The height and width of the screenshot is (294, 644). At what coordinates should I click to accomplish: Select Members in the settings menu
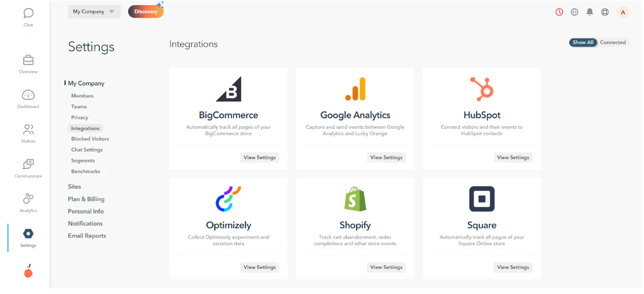tap(82, 96)
